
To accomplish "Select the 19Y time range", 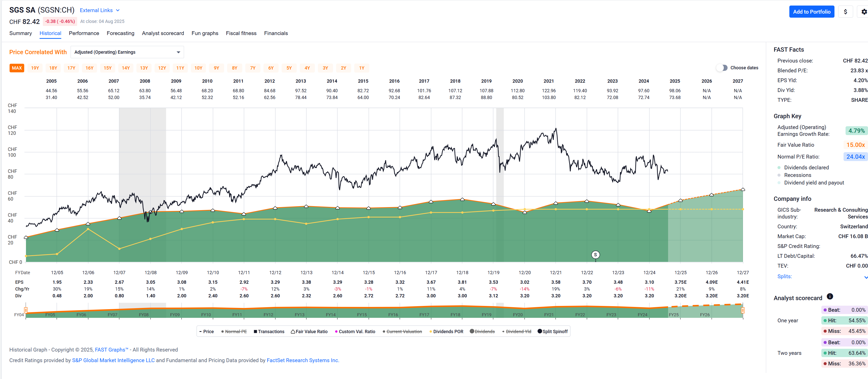I will click(35, 68).
